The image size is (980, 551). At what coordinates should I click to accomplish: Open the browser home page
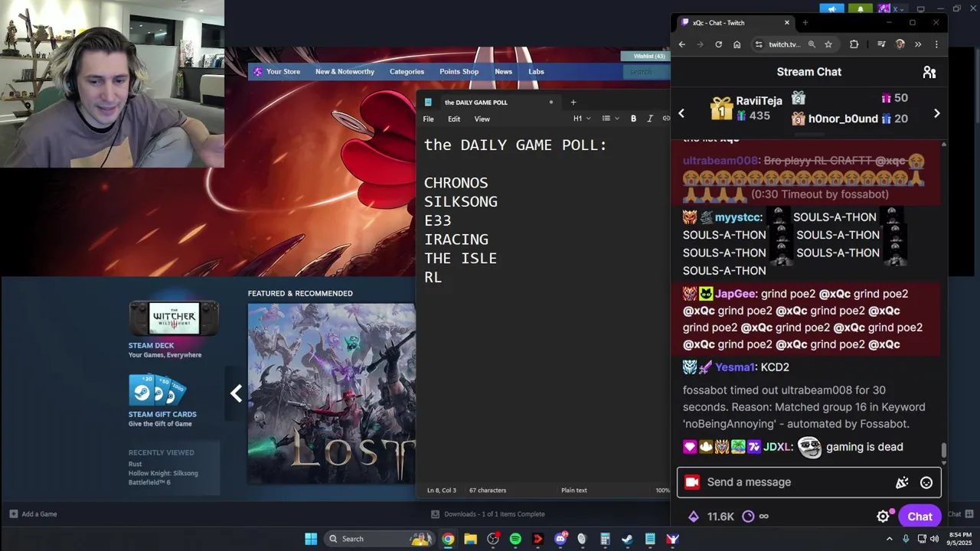click(x=737, y=44)
